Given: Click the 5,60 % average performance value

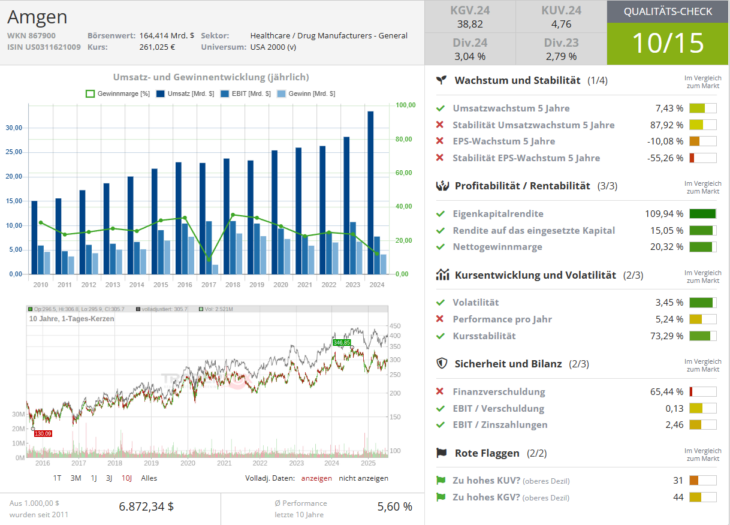Looking at the screenshot, I should point(394,506).
